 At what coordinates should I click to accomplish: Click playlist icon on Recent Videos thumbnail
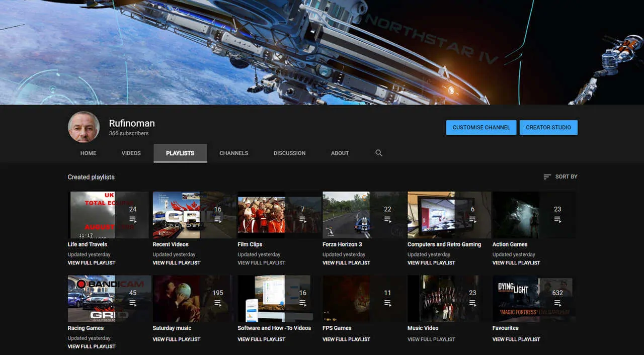(218, 219)
